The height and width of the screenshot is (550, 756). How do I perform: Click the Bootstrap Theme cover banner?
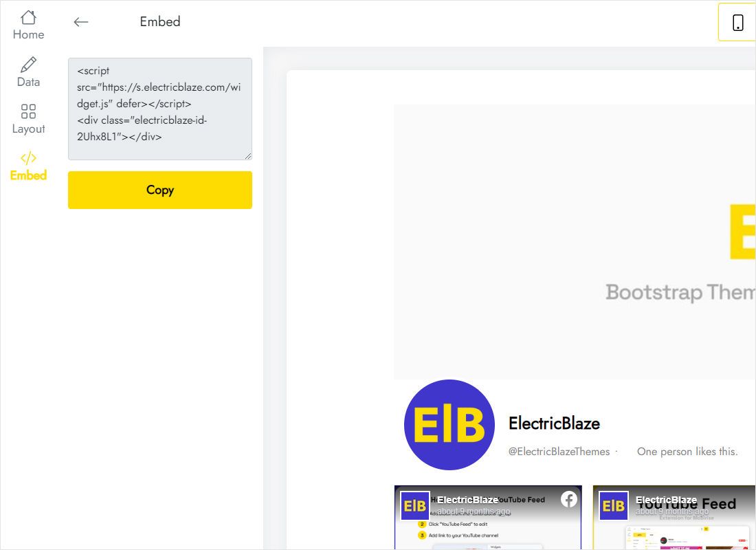[x=575, y=242]
